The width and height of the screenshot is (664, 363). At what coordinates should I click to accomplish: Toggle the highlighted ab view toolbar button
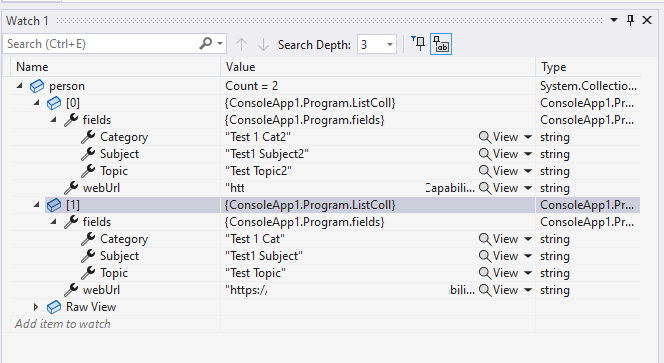coord(441,44)
